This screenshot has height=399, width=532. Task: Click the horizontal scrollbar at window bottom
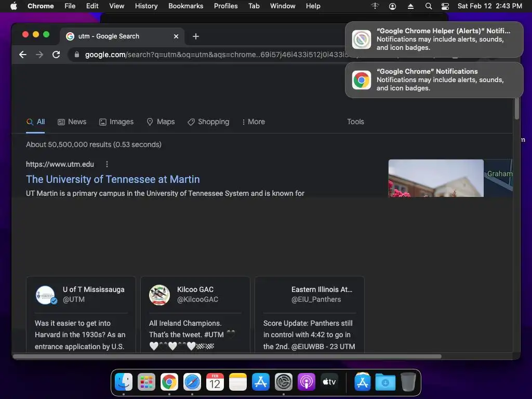pyautogui.click(x=228, y=356)
